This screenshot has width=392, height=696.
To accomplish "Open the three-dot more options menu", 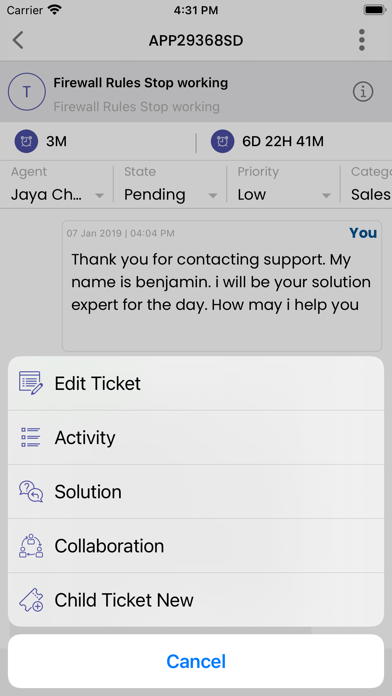I will coord(362,40).
